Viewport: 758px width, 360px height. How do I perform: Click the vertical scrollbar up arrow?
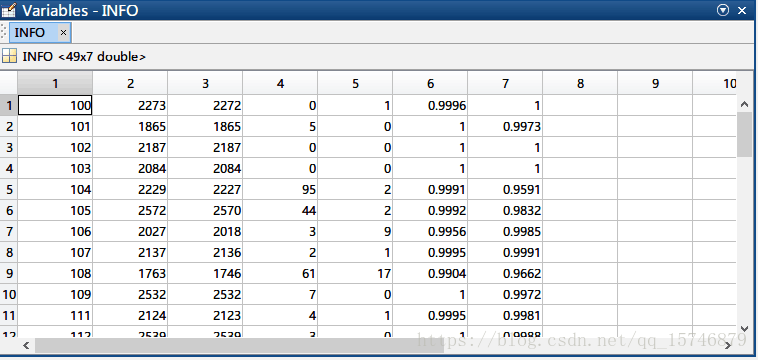744,104
